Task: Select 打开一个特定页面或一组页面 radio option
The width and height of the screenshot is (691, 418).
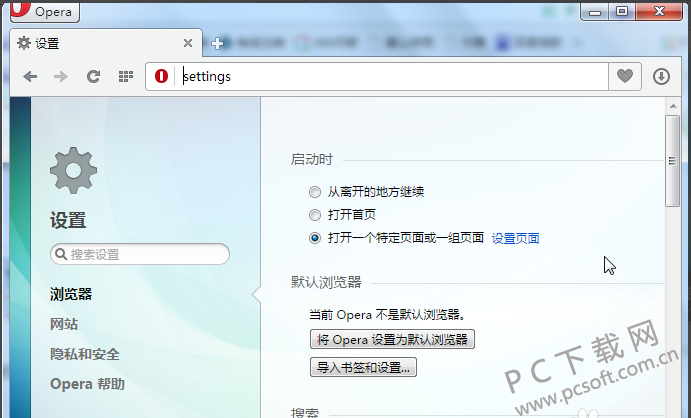Action: coord(315,238)
